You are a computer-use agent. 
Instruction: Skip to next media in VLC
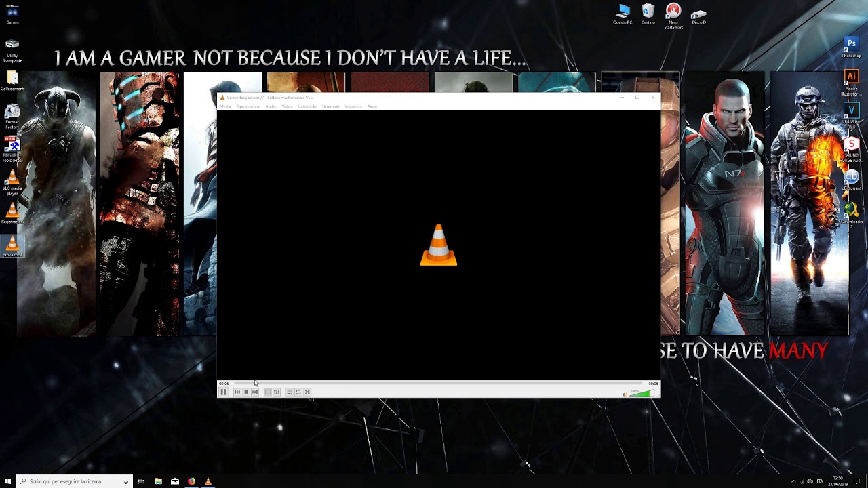pos(255,392)
